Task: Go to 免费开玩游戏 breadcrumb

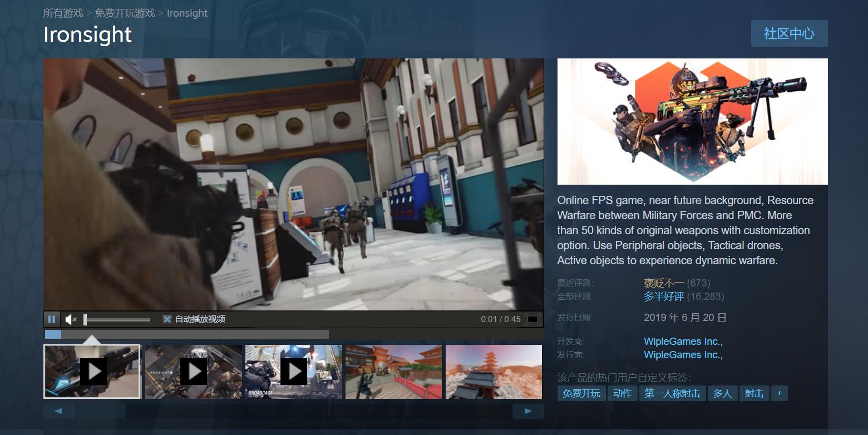Action: 125,13
